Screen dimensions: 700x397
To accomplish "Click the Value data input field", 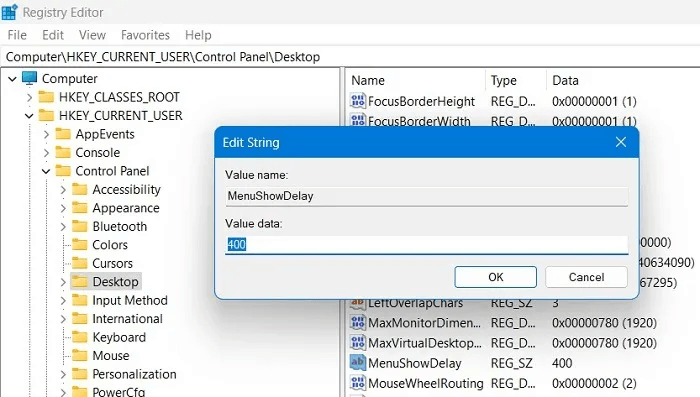I will (427, 245).
